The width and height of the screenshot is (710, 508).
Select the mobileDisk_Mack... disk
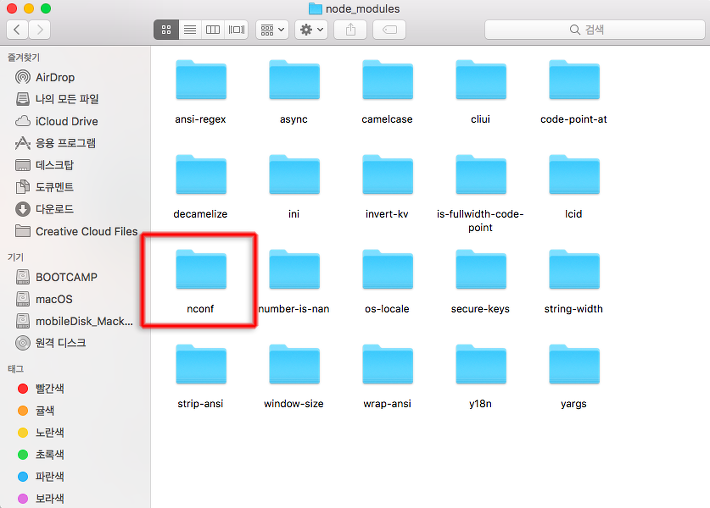pos(74,321)
